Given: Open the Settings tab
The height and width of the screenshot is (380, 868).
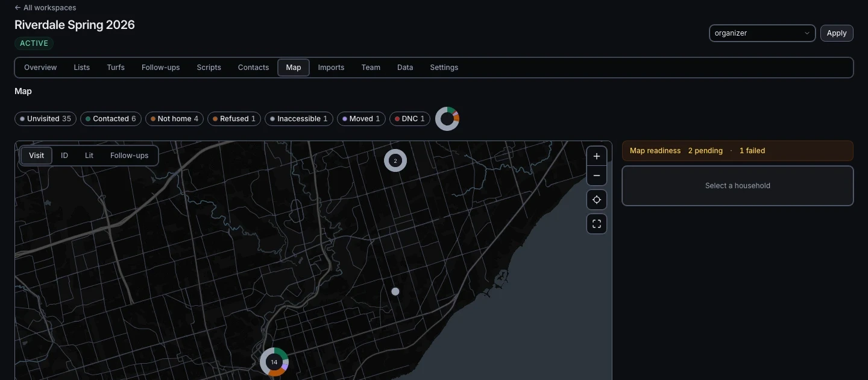Looking at the screenshot, I should coord(444,68).
